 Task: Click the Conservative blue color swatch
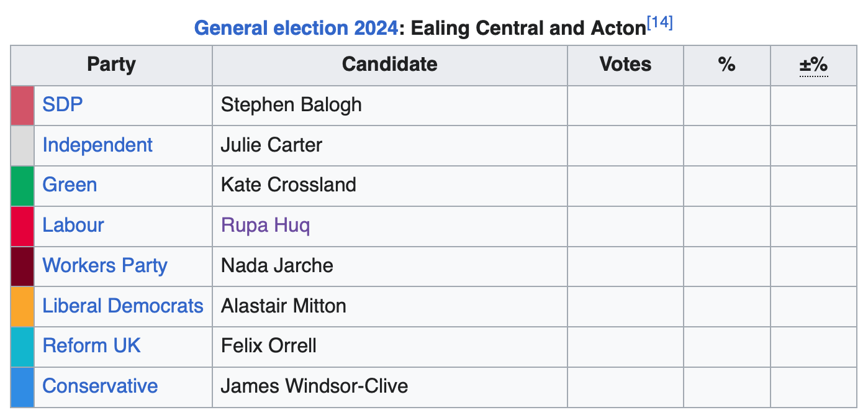22,387
